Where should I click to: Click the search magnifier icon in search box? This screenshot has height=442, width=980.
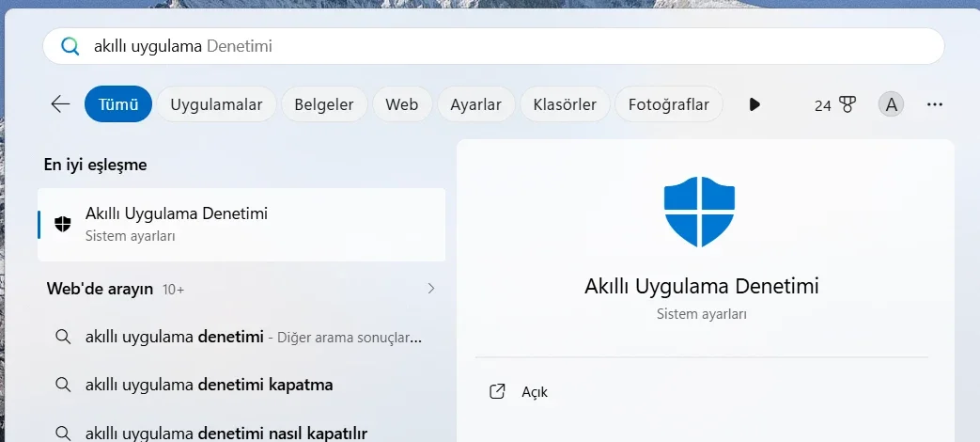70,46
